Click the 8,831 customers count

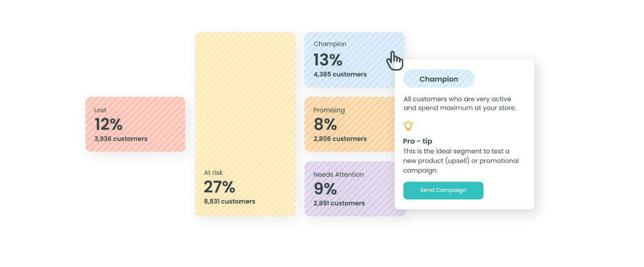(x=229, y=202)
